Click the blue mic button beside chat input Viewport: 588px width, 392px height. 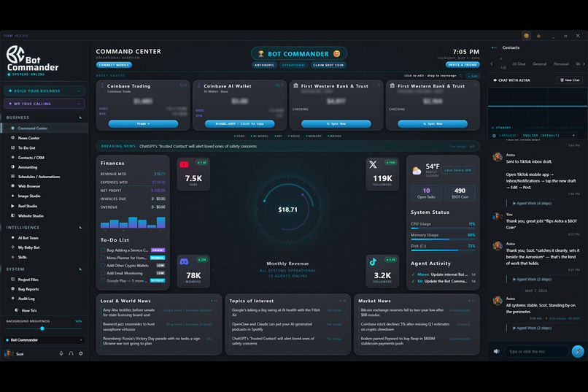(x=578, y=352)
